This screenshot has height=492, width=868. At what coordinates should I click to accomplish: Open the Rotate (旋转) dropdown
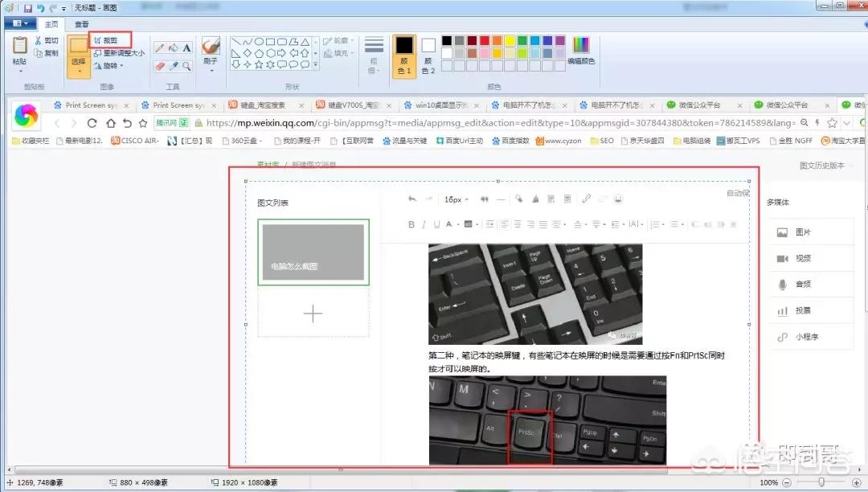click(108, 66)
